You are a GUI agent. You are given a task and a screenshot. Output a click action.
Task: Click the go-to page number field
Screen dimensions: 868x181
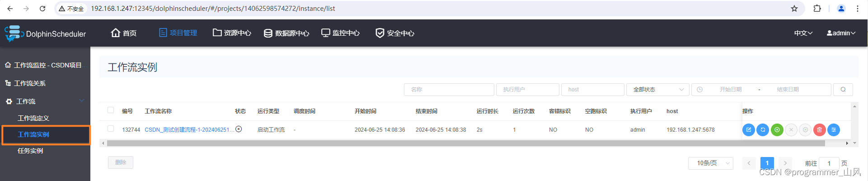point(829,163)
